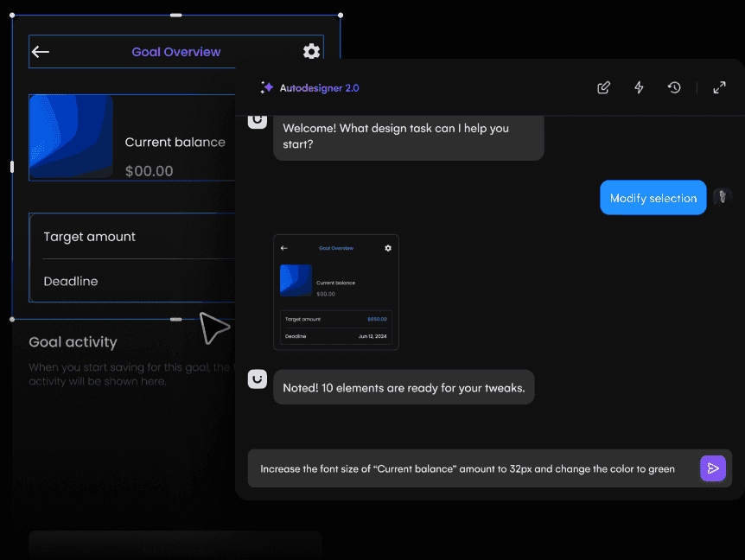
Task: Click the lightning bolt icon in Autodesigner header
Action: 639,87
